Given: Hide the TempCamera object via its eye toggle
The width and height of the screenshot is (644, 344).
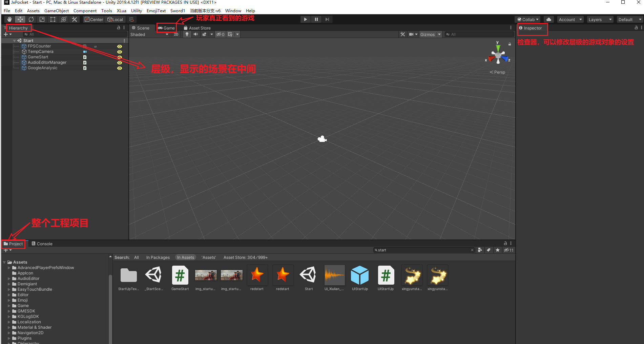Looking at the screenshot, I should (x=119, y=52).
